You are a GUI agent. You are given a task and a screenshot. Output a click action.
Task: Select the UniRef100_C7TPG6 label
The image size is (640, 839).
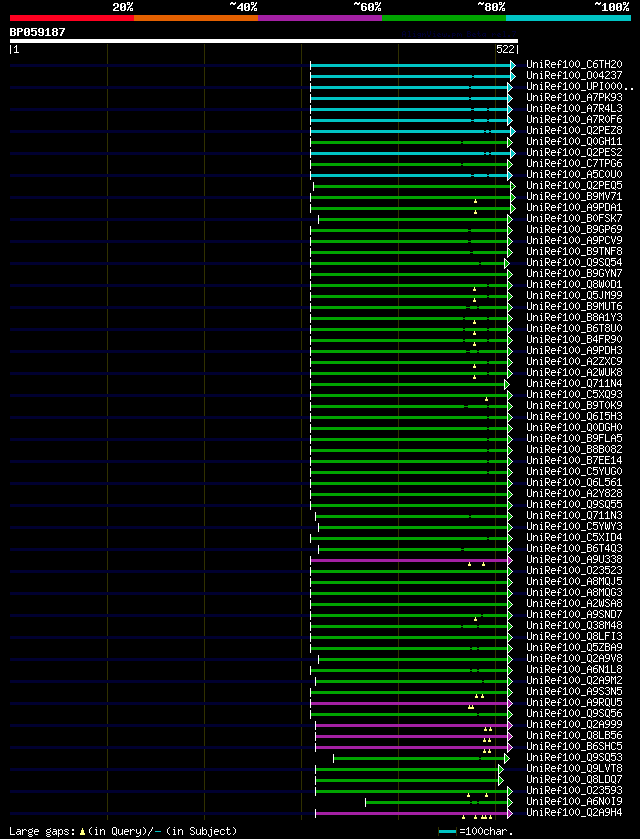[574, 164]
